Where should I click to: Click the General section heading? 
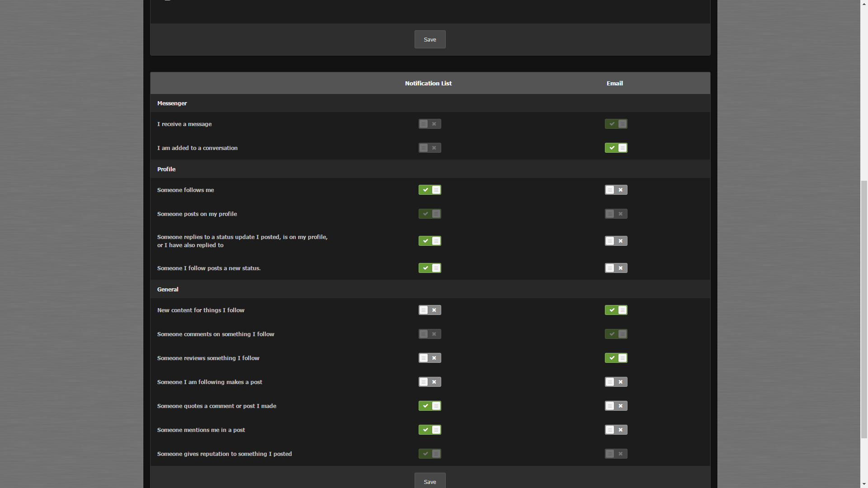click(x=168, y=289)
